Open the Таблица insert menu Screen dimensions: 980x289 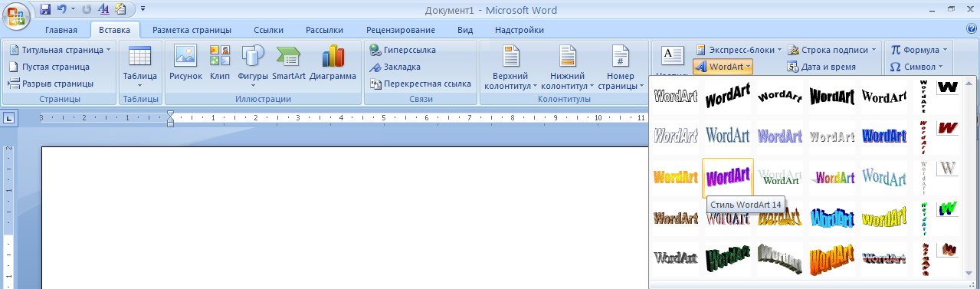(139, 67)
